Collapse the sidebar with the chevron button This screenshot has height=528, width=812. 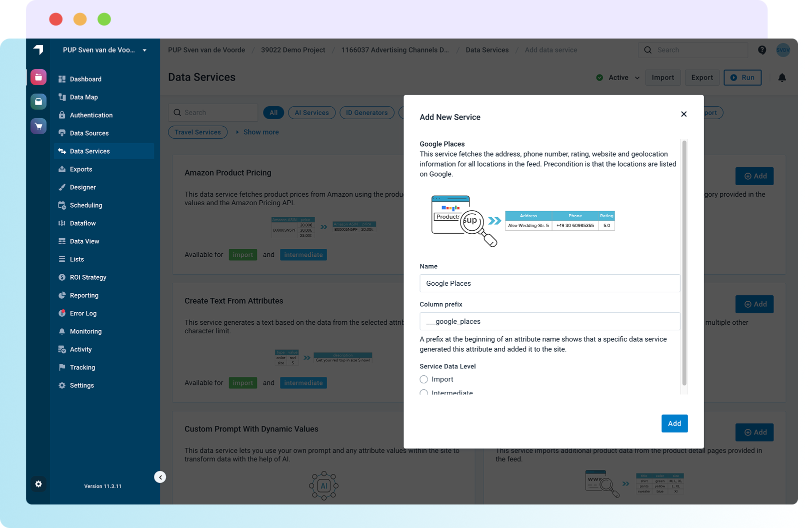click(160, 477)
